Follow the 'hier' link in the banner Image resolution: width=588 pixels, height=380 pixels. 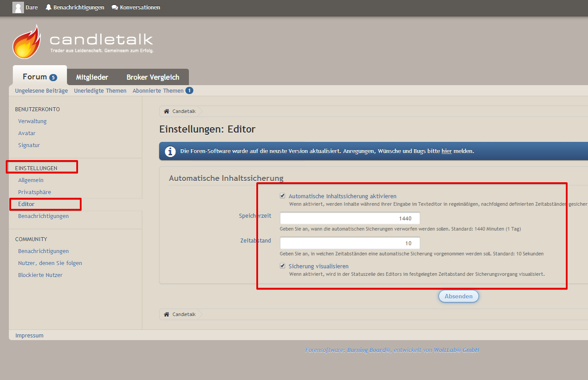(447, 151)
